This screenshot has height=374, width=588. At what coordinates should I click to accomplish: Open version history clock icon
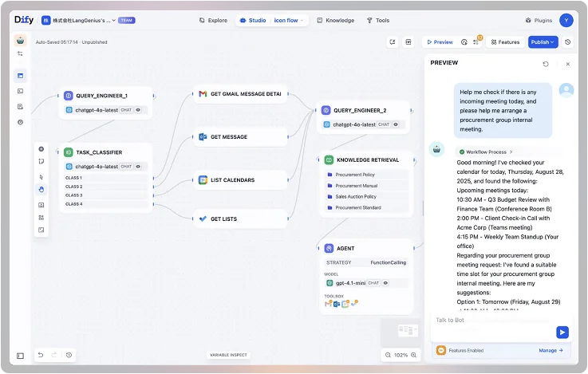(568, 42)
